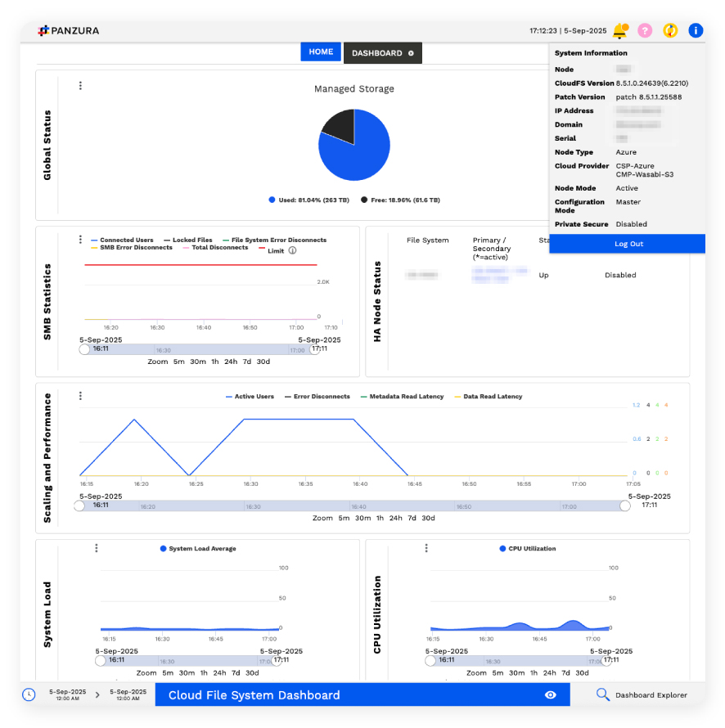Image resolution: width=725 pixels, height=728 pixels.
Task: Click SMB Statistics right range slider handle
Action: tap(314, 349)
